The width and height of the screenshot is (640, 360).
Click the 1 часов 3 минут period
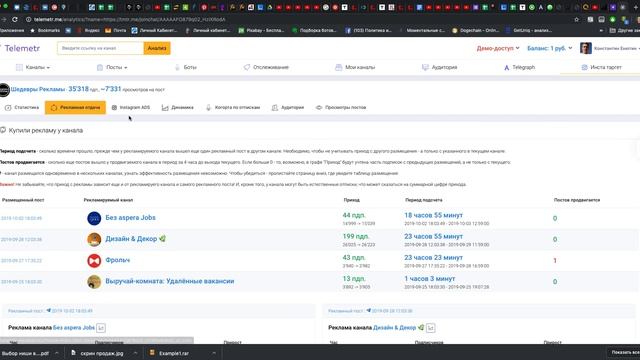[x=429, y=279]
